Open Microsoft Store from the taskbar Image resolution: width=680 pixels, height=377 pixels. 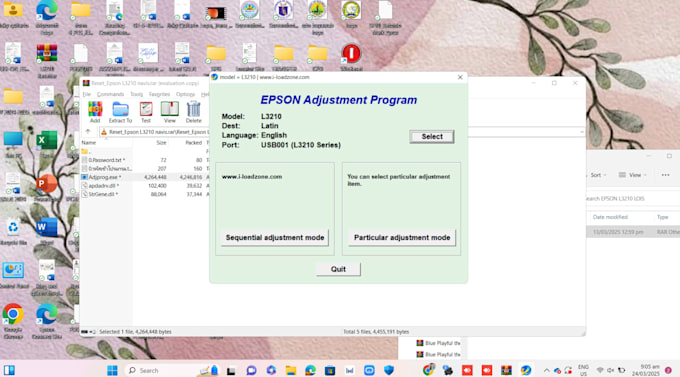pyautogui.click(x=330, y=370)
